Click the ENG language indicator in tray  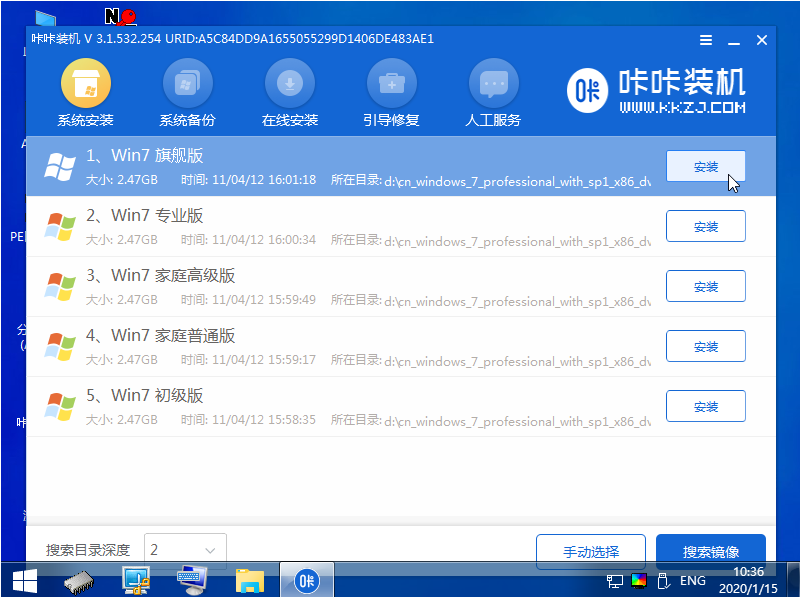692,580
